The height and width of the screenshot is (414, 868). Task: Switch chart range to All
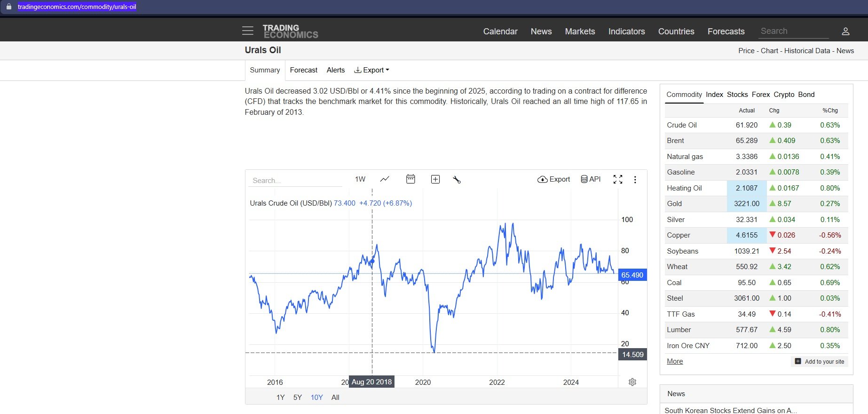335,398
